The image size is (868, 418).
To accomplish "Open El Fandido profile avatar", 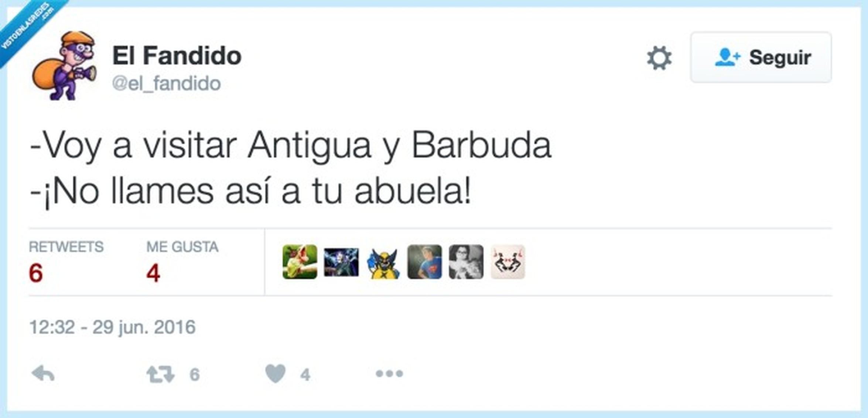I will (64, 66).
